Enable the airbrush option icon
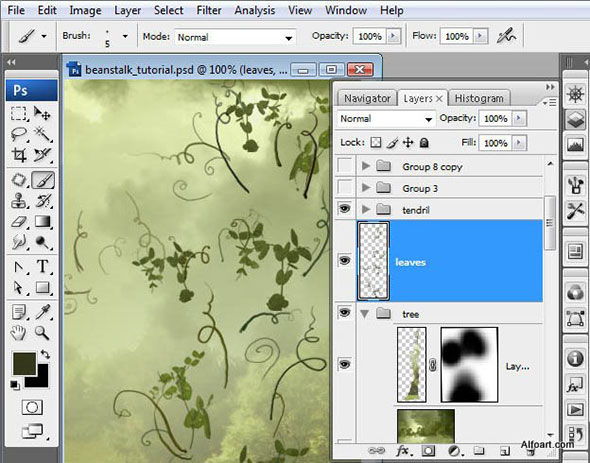This screenshot has height=463, width=590. [x=507, y=36]
